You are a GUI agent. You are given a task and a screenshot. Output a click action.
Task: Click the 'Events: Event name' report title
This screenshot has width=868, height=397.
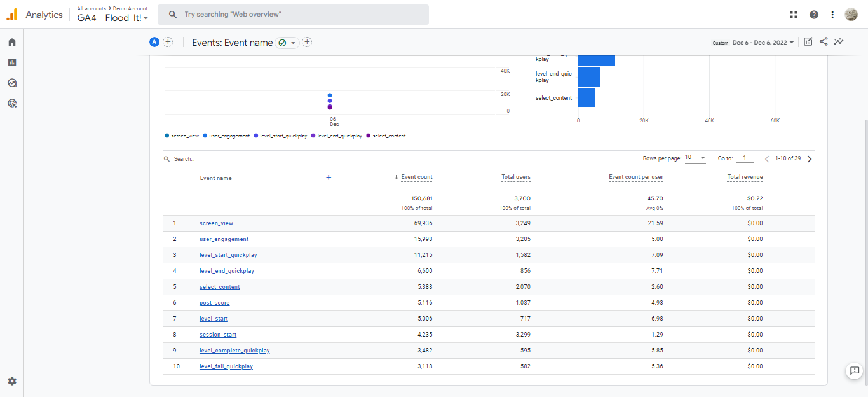coord(233,43)
